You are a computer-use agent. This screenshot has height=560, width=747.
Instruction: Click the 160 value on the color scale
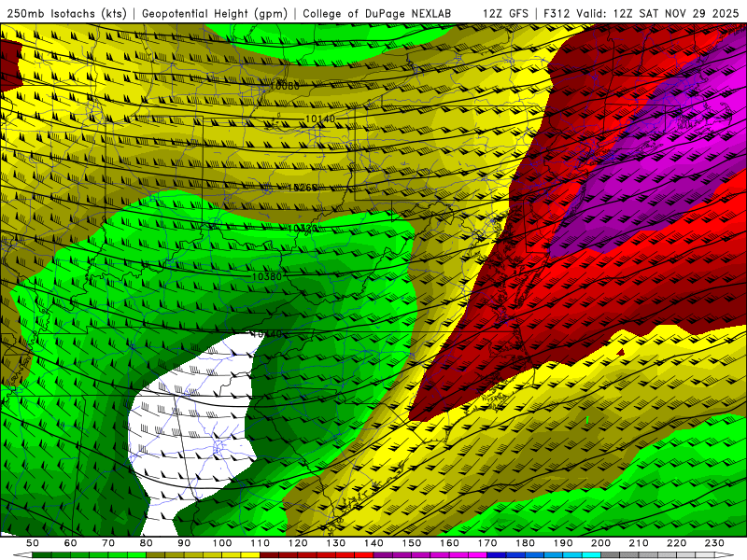449,543
